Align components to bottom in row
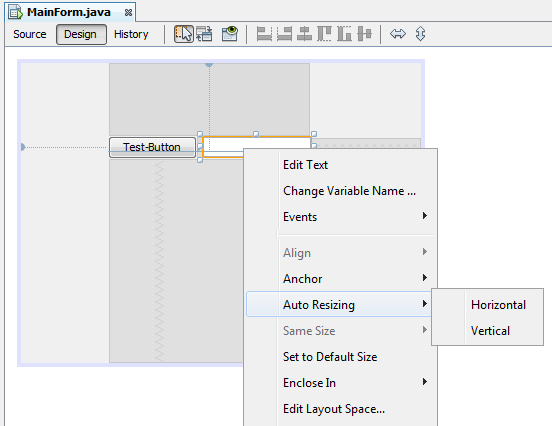 (x=344, y=34)
